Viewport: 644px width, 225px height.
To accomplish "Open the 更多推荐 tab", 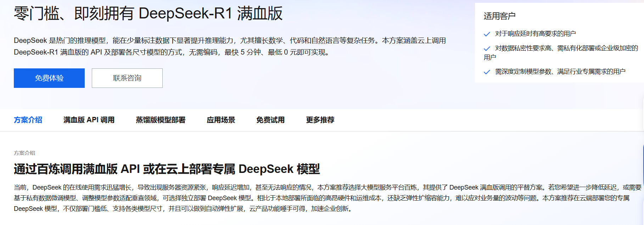I will tap(320, 120).
